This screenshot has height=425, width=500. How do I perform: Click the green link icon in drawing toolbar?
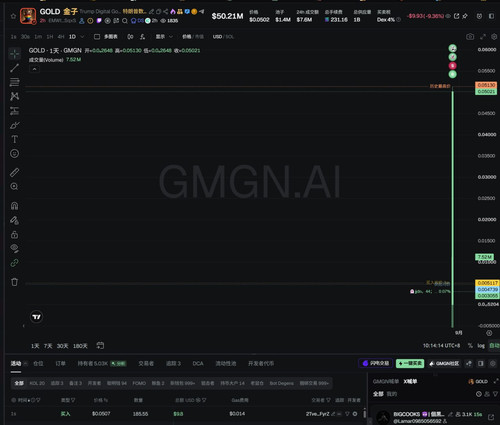[14, 263]
